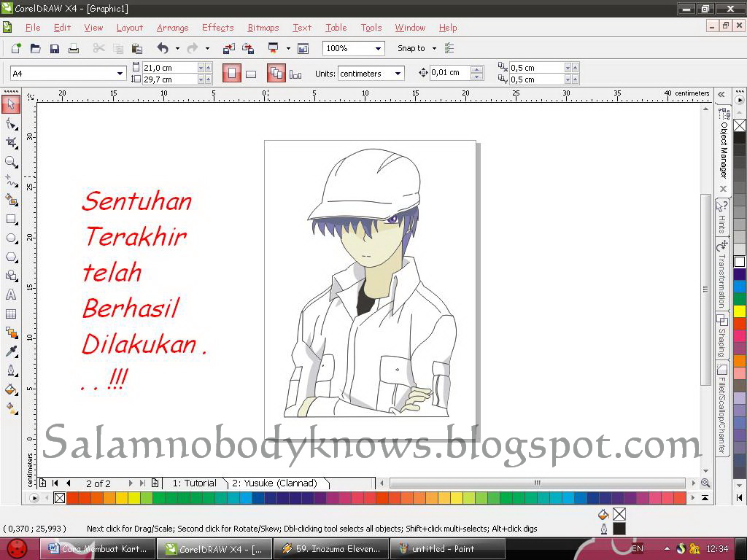Create a new document

click(x=16, y=48)
